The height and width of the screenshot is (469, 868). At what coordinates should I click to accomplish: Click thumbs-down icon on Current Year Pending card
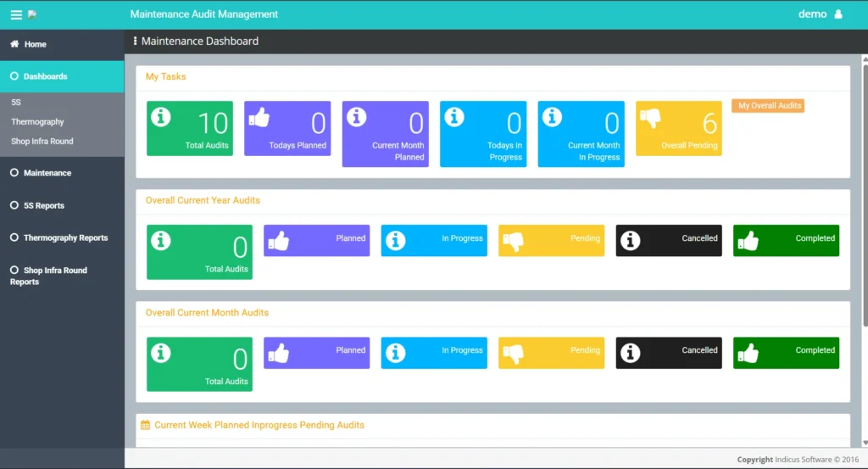pyautogui.click(x=513, y=242)
